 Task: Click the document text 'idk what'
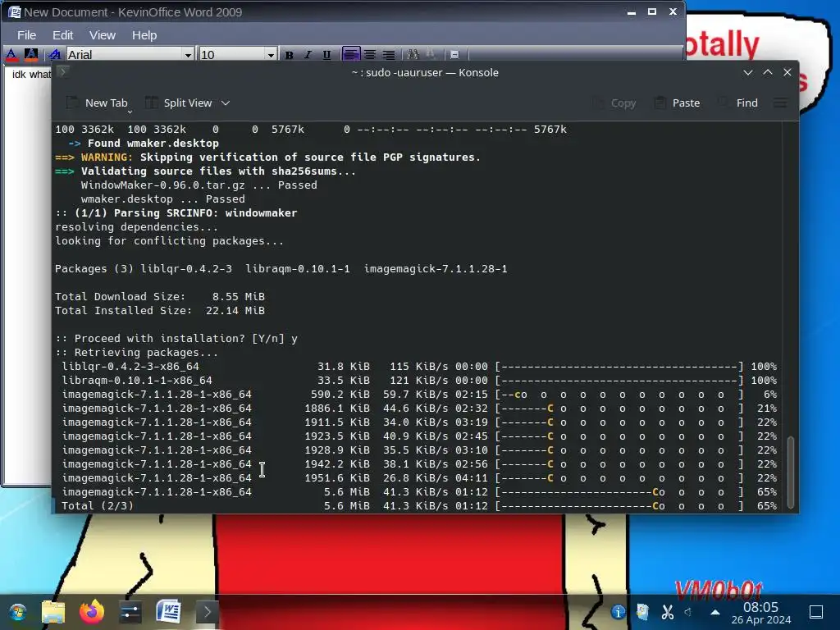(x=31, y=75)
